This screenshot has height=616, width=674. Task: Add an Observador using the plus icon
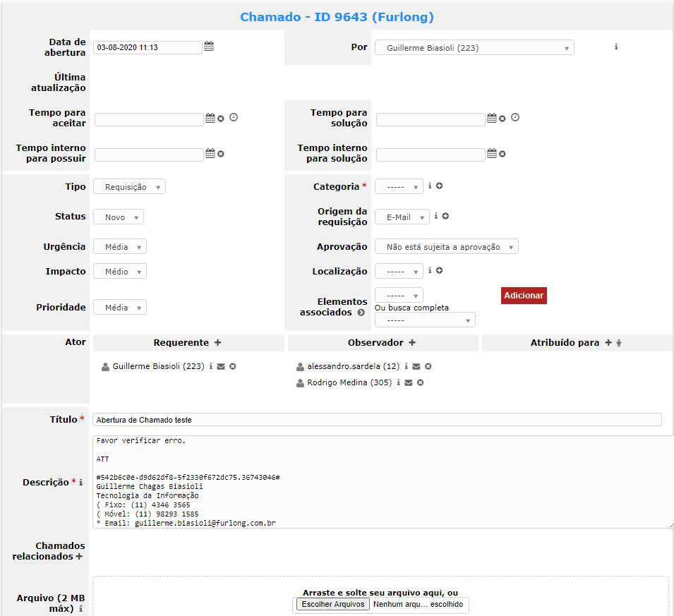coord(412,342)
